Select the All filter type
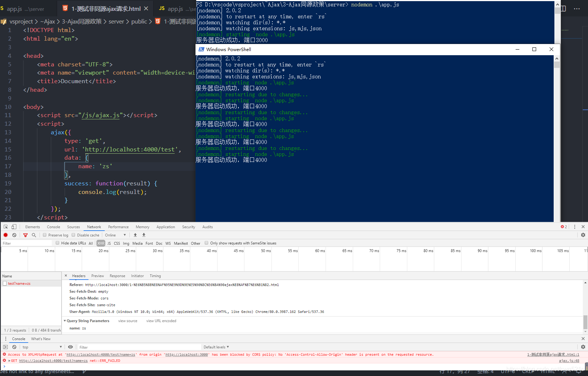The image size is (588, 376). point(91,243)
